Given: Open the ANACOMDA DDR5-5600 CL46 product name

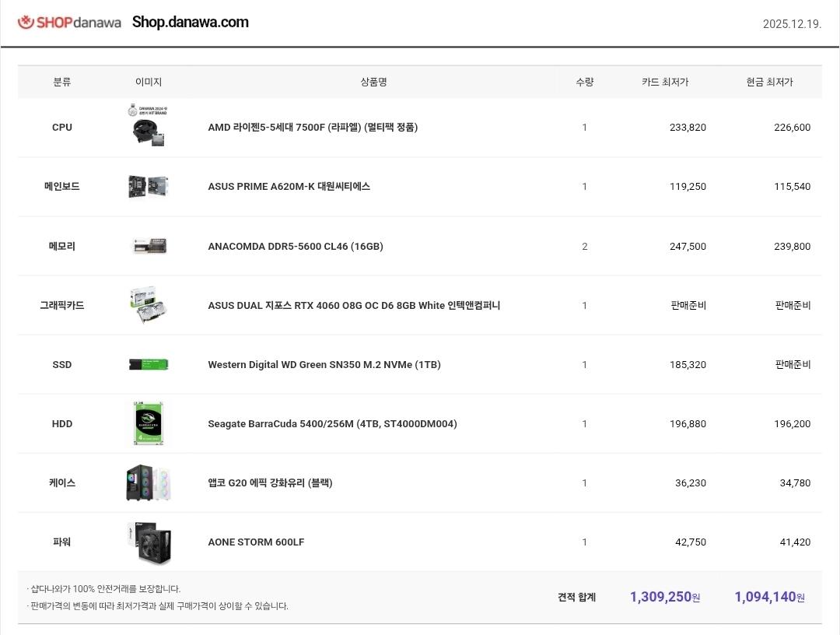Looking at the screenshot, I should click(295, 246).
